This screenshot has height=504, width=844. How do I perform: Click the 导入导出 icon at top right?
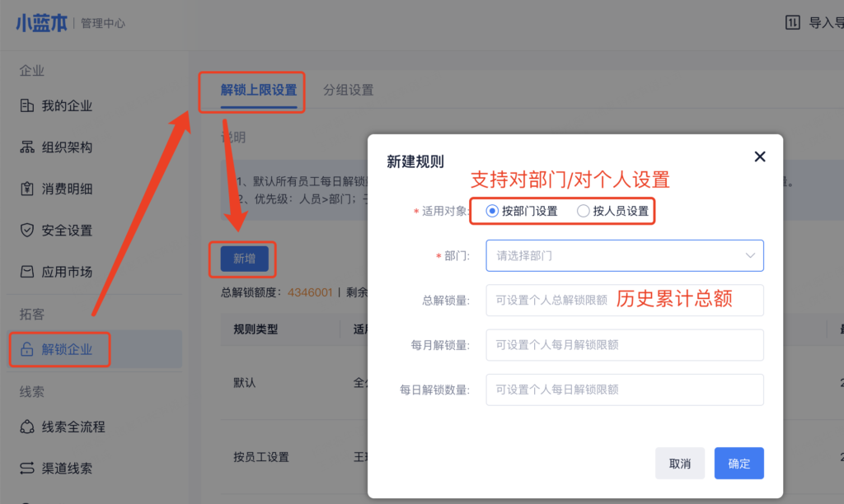tap(792, 22)
